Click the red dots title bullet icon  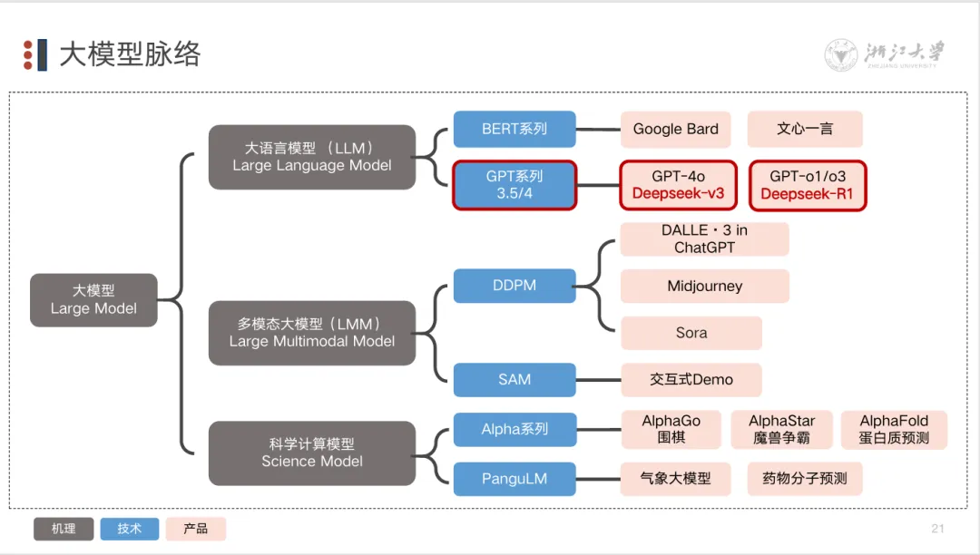[x=28, y=55]
